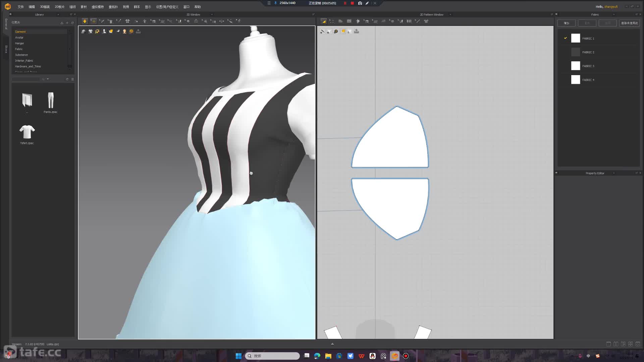Open the library search filter dropdown
The width and height of the screenshot is (644, 362).
pyautogui.click(x=48, y=79)
